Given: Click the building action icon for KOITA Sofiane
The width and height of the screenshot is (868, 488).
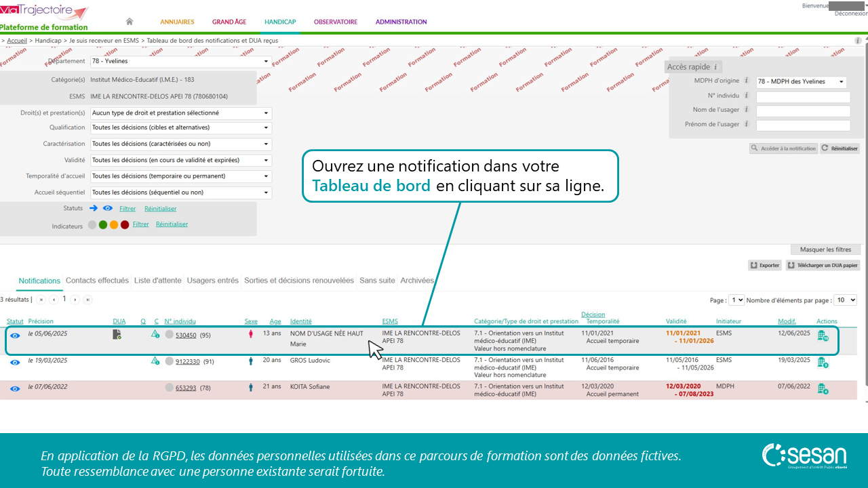Looking at the screenshot, I should [x=823, y=388].
